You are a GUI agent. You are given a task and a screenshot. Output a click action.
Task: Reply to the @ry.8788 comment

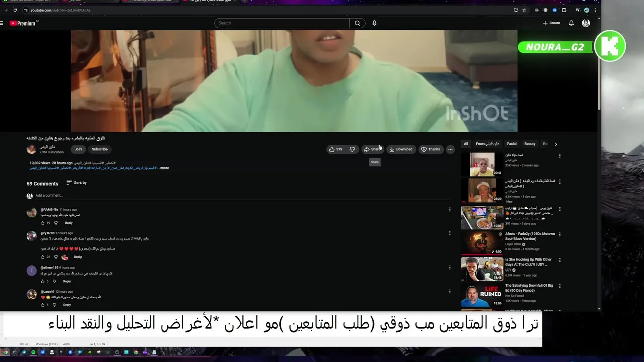(78, 257)
